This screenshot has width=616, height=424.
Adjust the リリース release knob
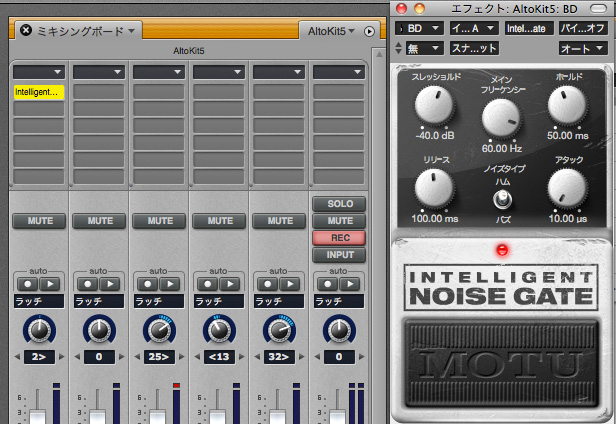(434, 189)
